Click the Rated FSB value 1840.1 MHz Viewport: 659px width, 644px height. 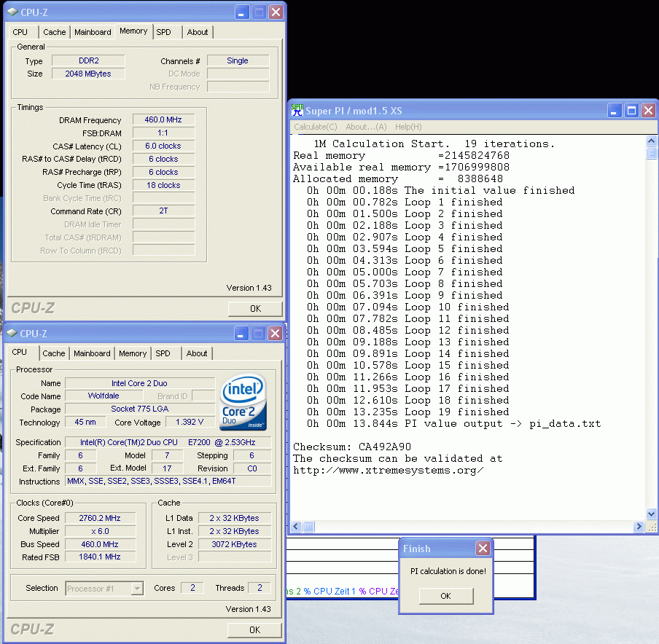(100, 557)
